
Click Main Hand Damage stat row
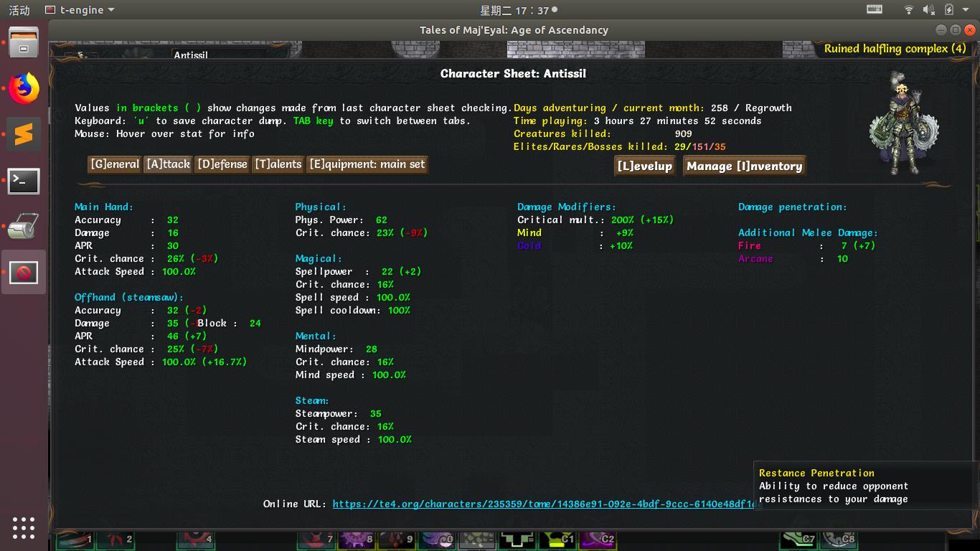coord(127,233)
